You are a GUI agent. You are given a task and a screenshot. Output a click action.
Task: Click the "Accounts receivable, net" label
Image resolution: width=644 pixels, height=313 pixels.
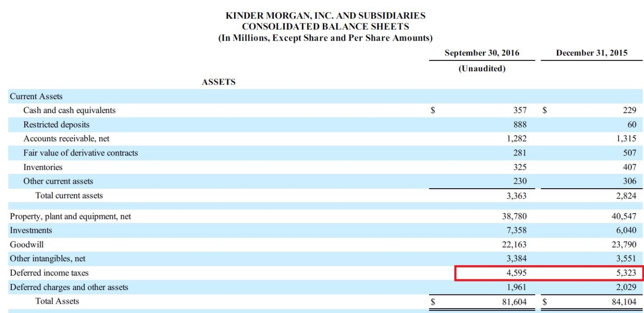click(66, 139)
